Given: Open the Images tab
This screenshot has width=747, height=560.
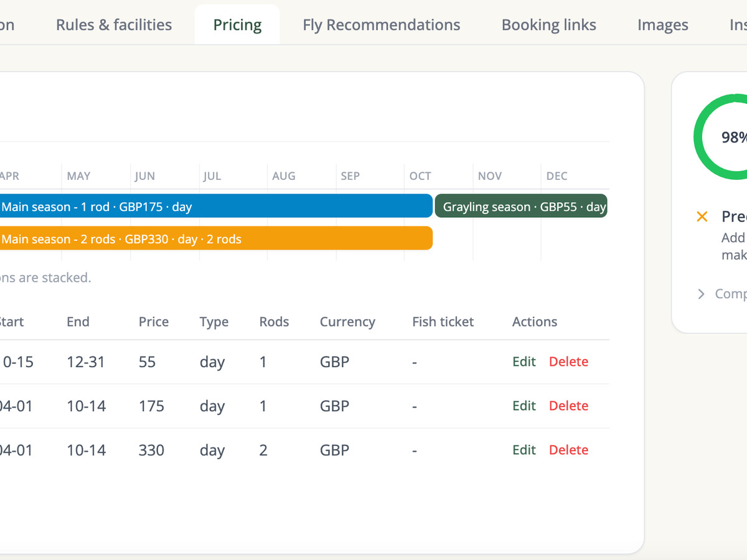Looking at the screenshot, I should coord(663,25).
